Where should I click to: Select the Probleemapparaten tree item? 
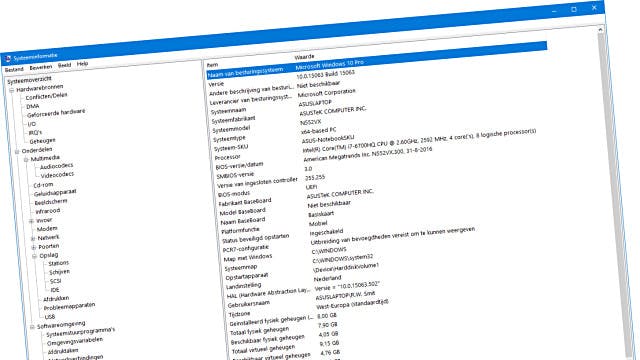(69, 306)
